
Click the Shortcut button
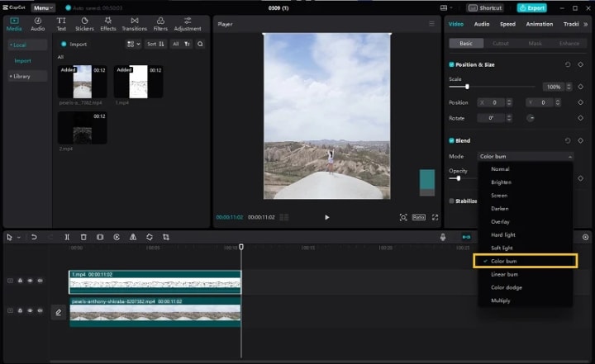(x=485, y=7)
